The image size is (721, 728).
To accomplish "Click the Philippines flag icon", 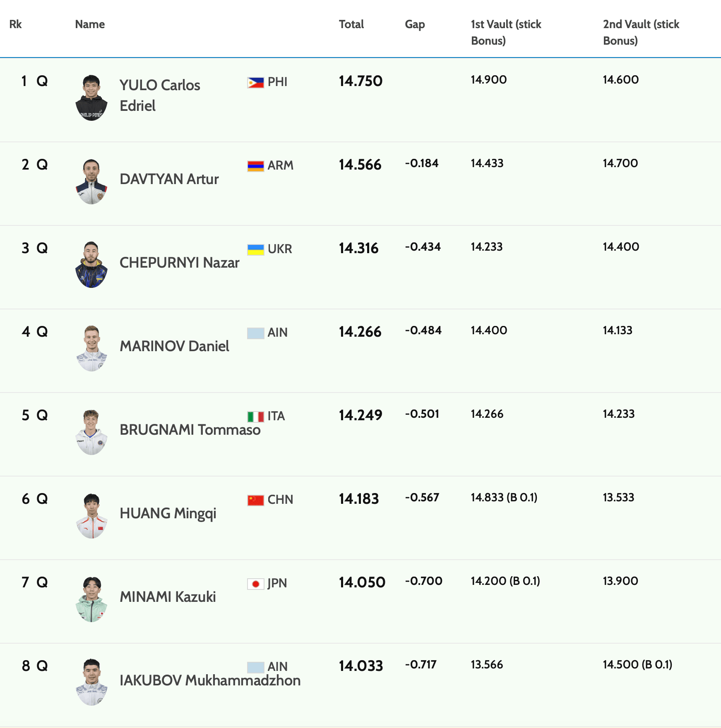I will (255, 83).
